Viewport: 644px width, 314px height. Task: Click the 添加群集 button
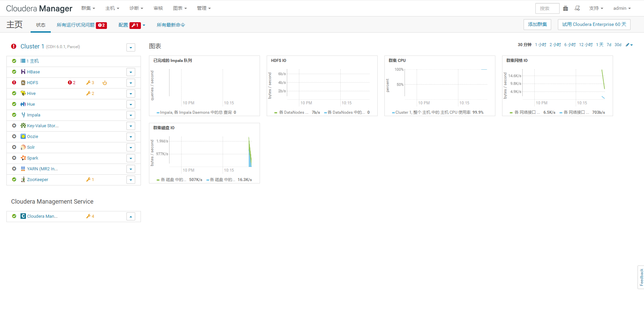click(x=537, y=24)
